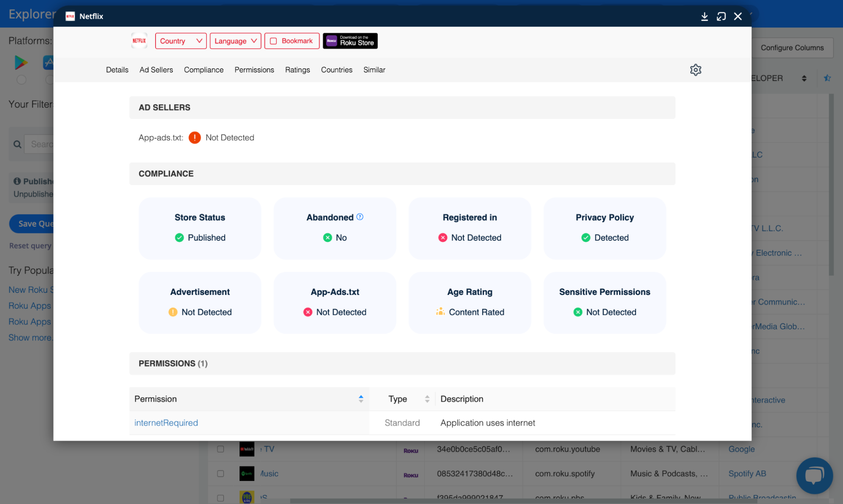Screen dimensions: 843x504
Task: Click the Google Play platform icon
Action: [21, 63]
